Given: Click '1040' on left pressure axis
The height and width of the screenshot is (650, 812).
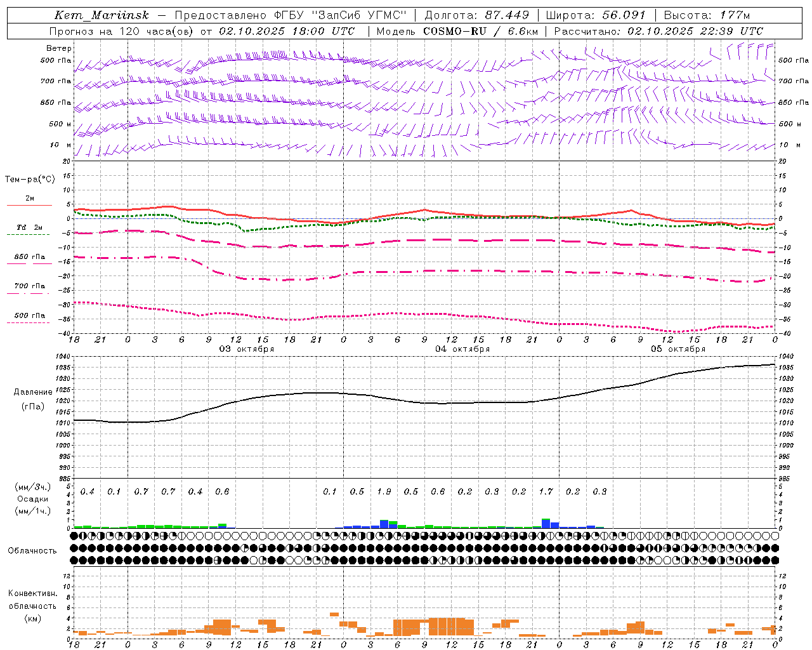Looking at the screenshot, I should click(63, 357).
